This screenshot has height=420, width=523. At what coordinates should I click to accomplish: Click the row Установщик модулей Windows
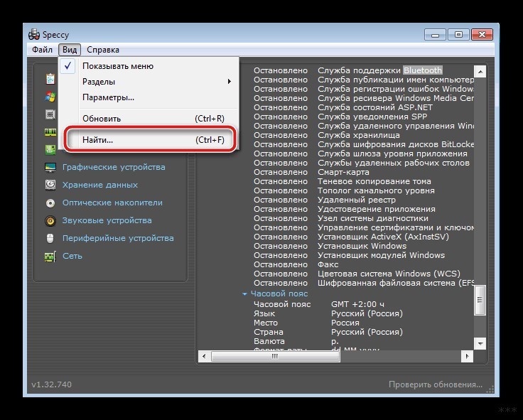point(349,255)
